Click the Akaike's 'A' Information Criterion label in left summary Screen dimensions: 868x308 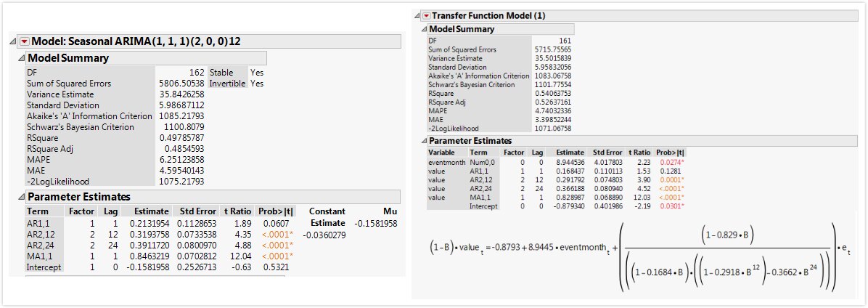coord(89,116)
